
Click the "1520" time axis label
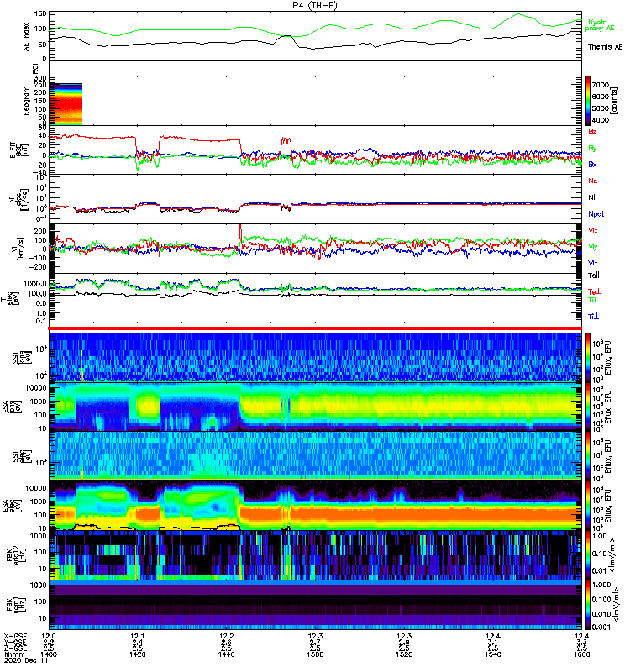click(404, 654)
